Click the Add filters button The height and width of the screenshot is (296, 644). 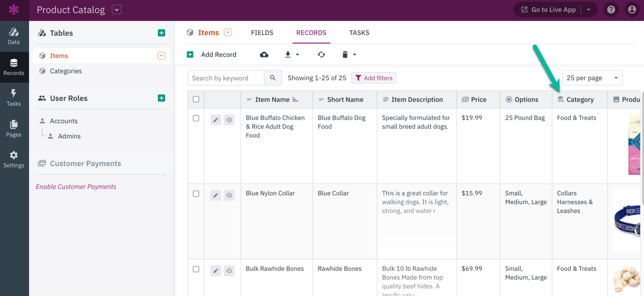tap(374, 78)
